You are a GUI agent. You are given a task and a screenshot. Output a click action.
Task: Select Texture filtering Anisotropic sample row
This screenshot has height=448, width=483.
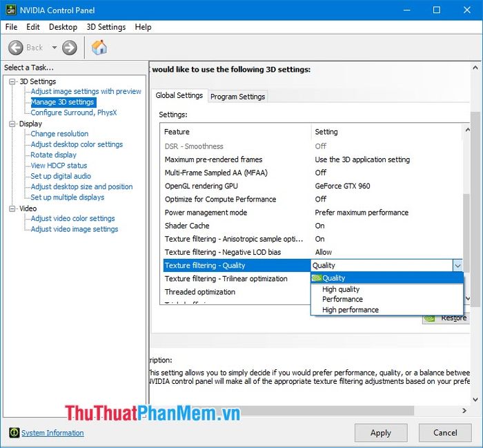coord(311,239)
